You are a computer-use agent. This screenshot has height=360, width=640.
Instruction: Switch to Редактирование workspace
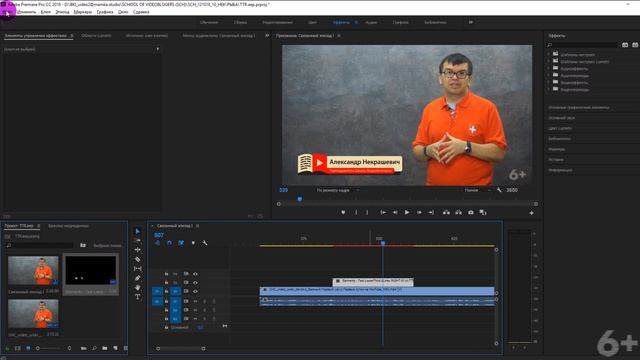pos(277,22)
